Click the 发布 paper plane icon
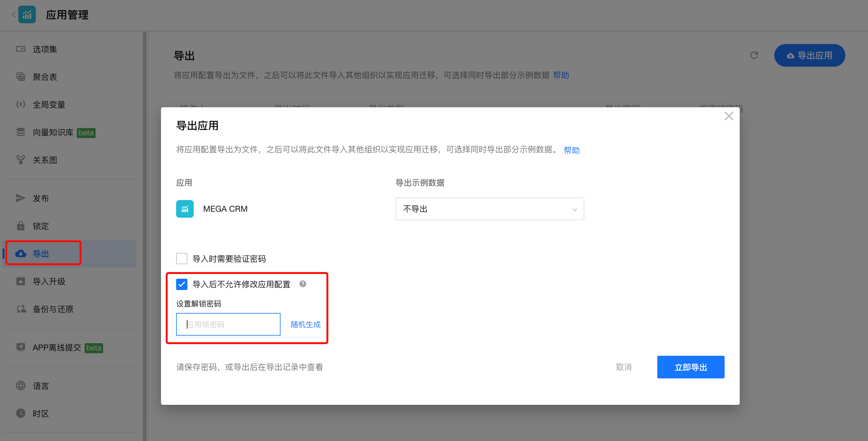 click(x=20, y=198)
